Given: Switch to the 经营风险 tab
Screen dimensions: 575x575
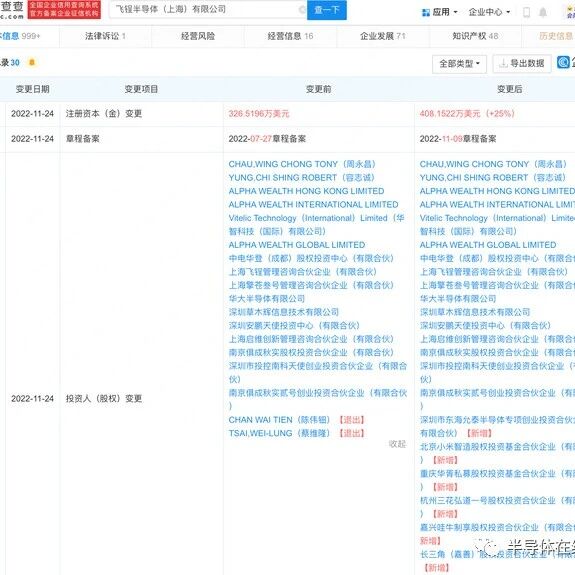Looking at the screenshot, I should tap(198, 36).
